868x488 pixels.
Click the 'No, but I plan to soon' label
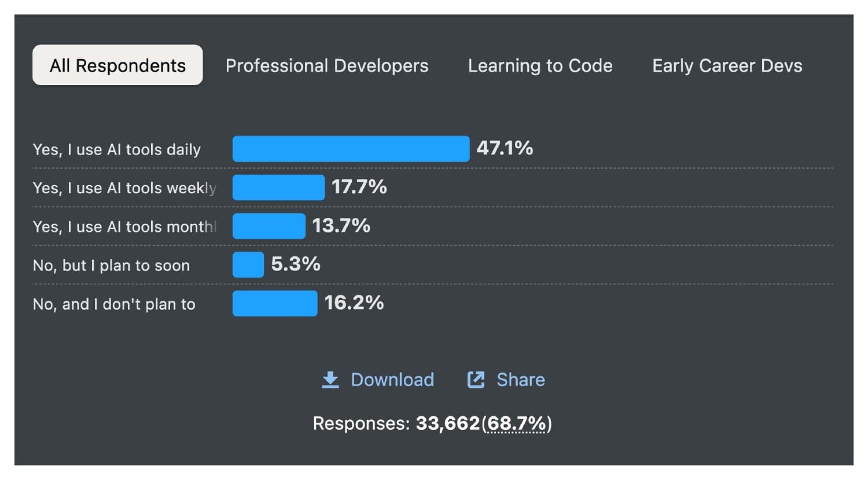pyautogui.click(x=111, y=266)
